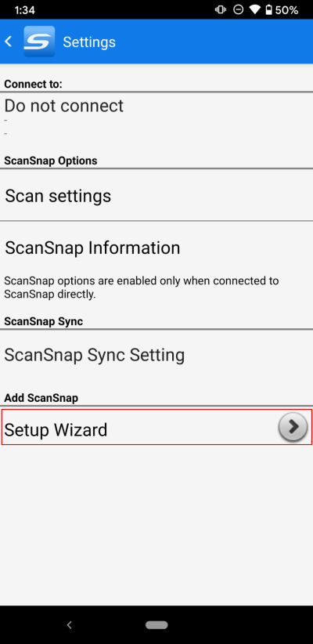
Task: Tap the do-not-disturb status icon
Action: click(x=239, y=10)
